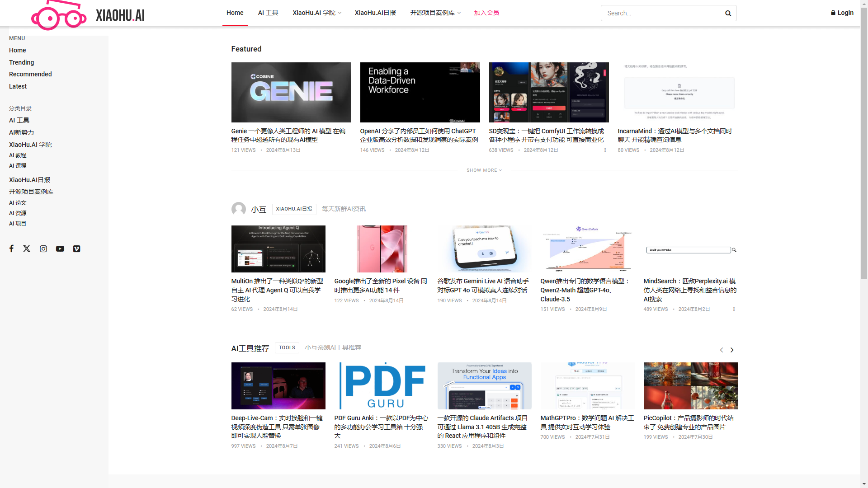
Task: Open Trending in the sidebar menu
Action: [x=22, y=62]
